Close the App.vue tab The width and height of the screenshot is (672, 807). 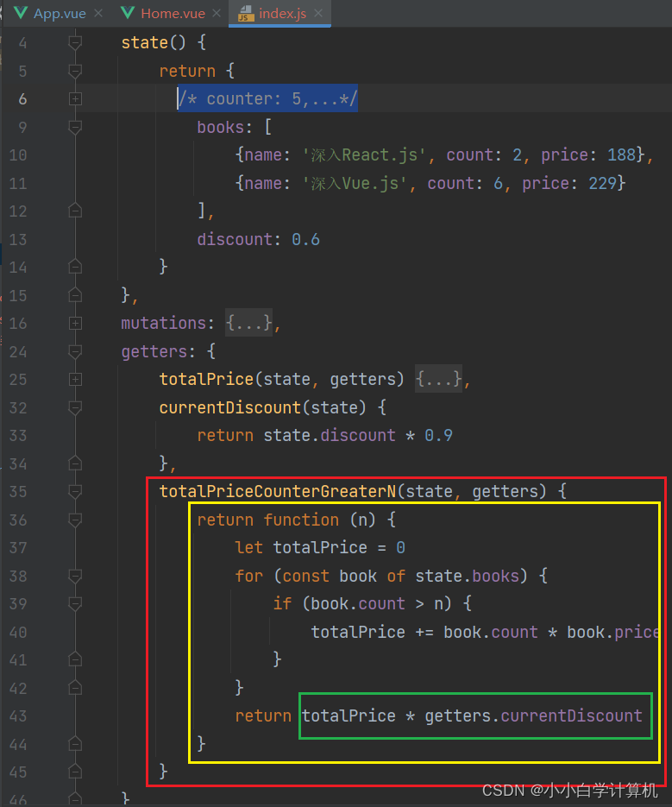click(98, 14)
